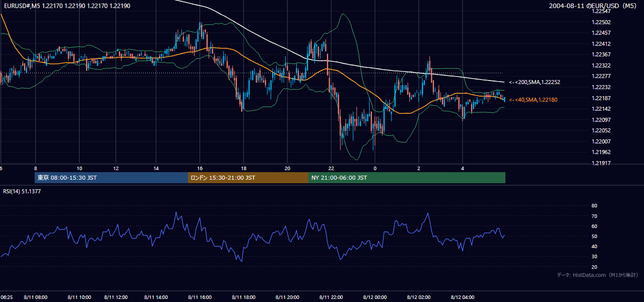This screenshot has width=644, height=302.
Task: Click hour label 14 under the price chart
Action: click(x=156, y=168)
